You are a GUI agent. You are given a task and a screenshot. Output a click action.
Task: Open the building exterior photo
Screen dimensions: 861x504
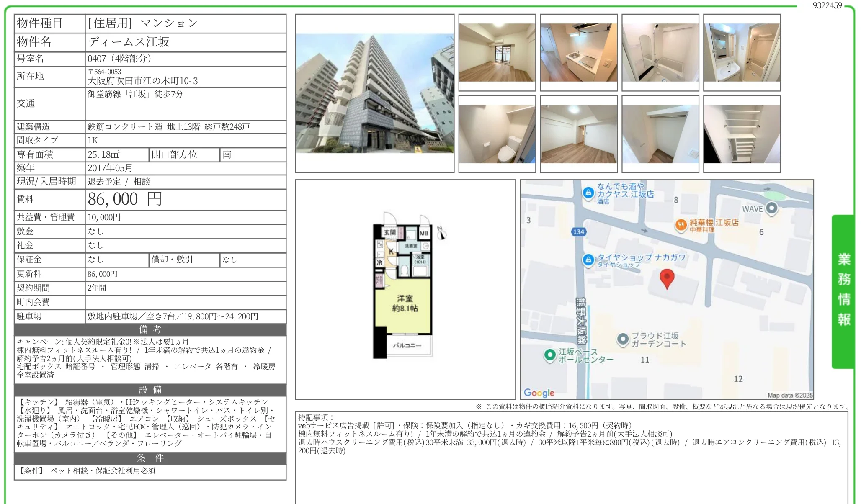coord(375,93)
